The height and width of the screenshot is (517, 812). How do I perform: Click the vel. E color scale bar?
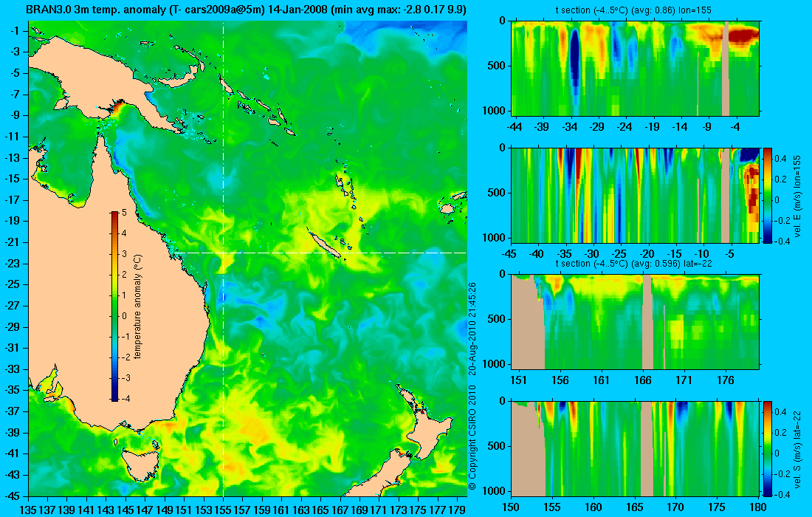[x=767, y=195]
